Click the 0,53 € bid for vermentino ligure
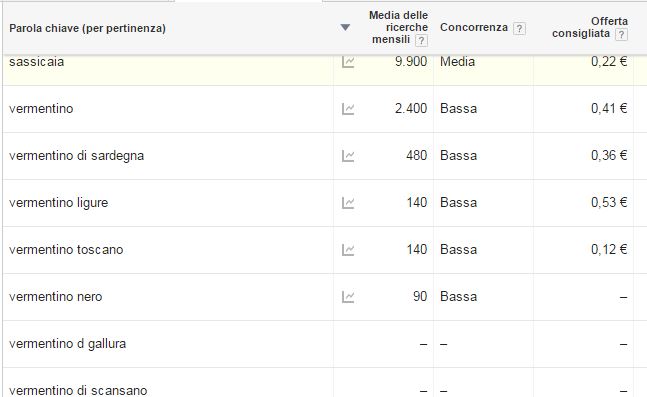This screenshot has width=647, height=397. (x=609, y=202)
